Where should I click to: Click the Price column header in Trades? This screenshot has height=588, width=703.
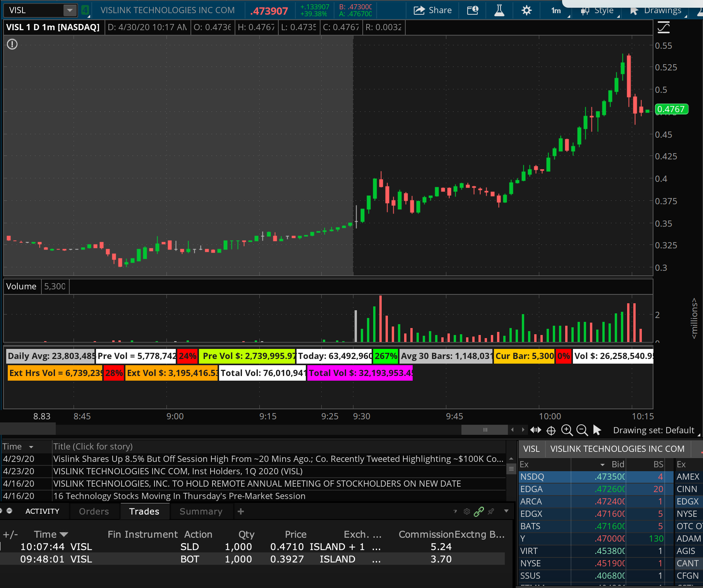pyautogui.click(x=296, y=534)
